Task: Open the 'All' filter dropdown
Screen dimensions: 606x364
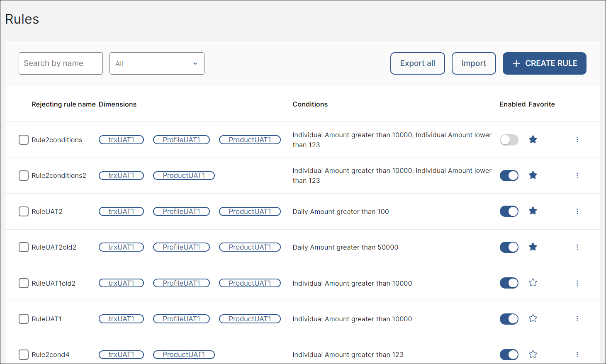Action: click(x=157, y=63)
